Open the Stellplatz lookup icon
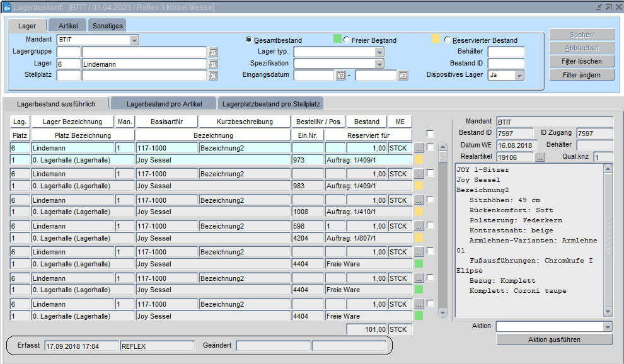The width and height of the screenshot is (624, 364). 213,76
